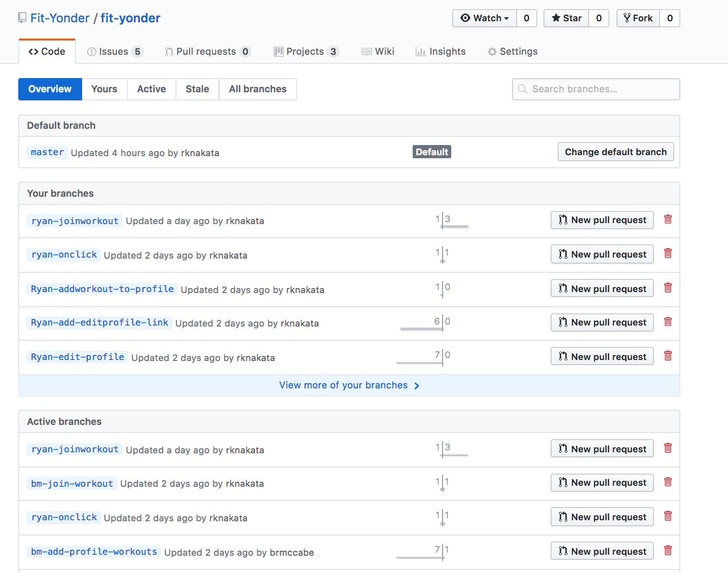
Task: New pull request for Ryan-add-editprofile-link
Action: click(602, 323)
